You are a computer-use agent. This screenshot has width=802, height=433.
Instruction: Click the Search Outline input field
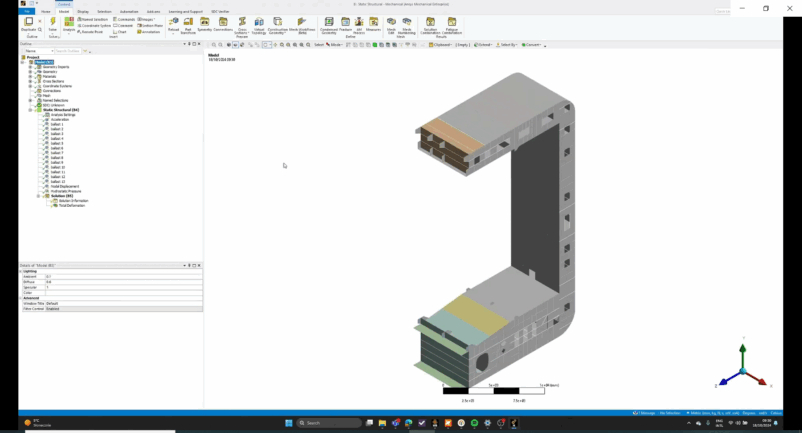click(x=68, y=51)
